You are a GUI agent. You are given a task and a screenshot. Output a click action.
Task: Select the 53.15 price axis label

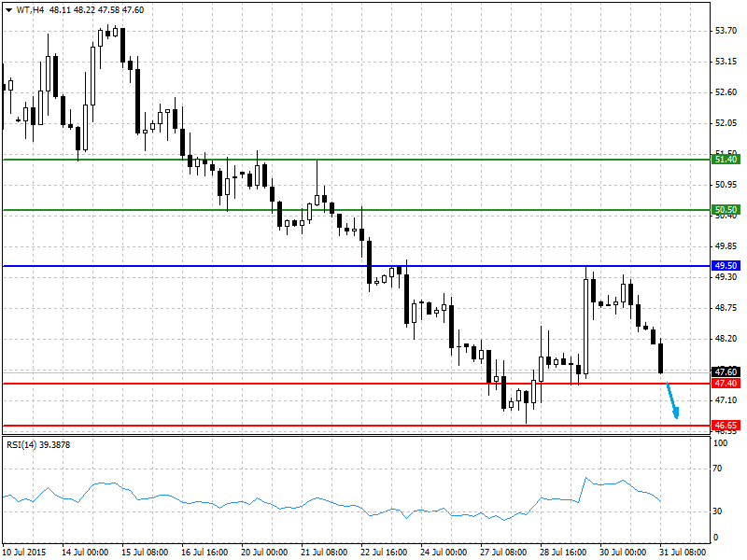pyautogui.click(x=726, y=62)
